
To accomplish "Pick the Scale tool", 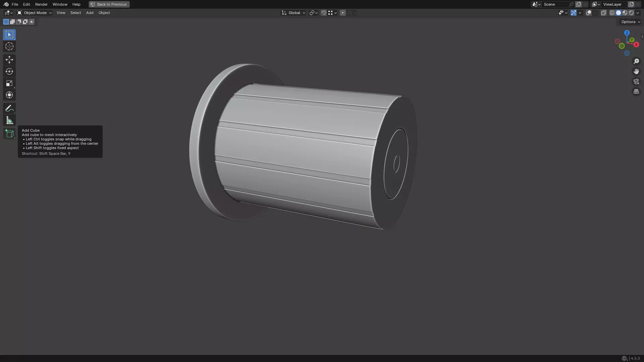I will click(9, 83).
